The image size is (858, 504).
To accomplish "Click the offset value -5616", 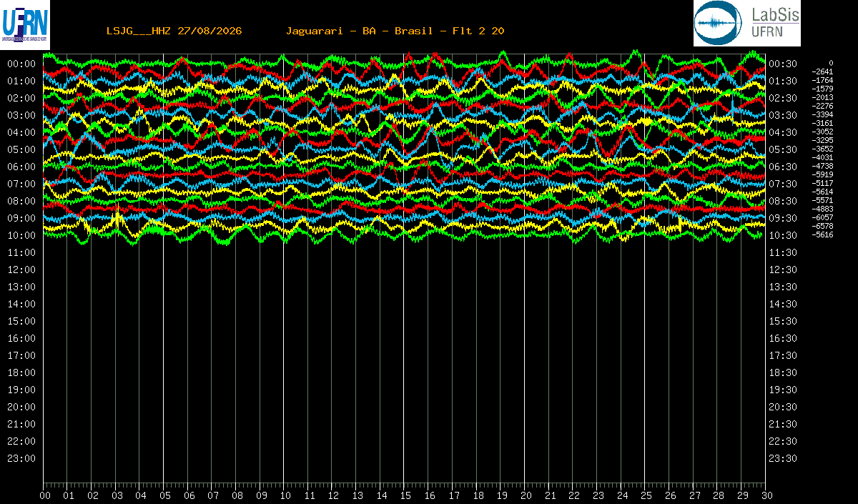I will coord(823,234).
